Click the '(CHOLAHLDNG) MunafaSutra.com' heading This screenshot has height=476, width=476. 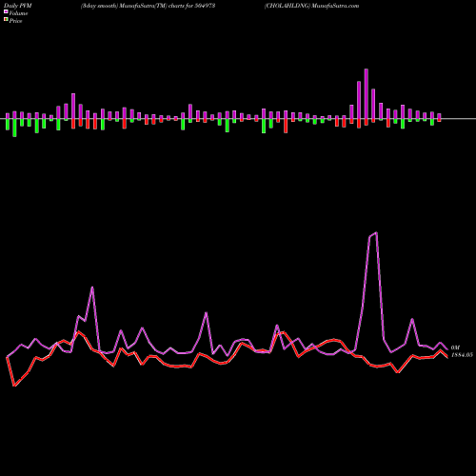click(311, 6)
